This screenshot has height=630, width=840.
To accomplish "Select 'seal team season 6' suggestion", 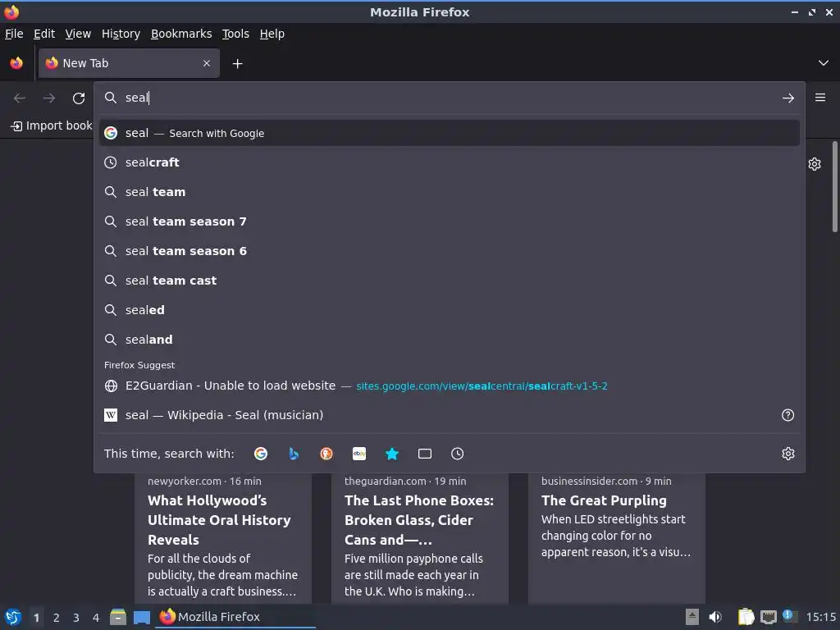I will click(x=450, y=251).
